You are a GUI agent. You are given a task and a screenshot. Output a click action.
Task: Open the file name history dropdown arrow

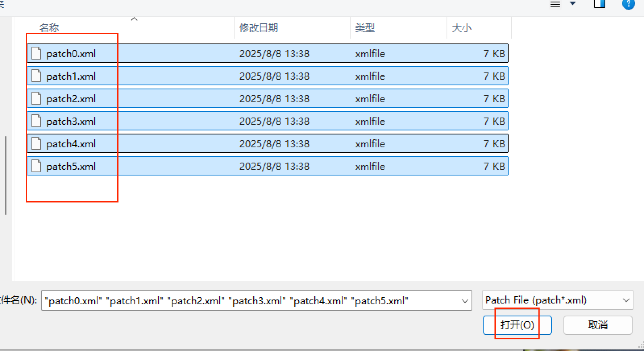pos(465,301)
